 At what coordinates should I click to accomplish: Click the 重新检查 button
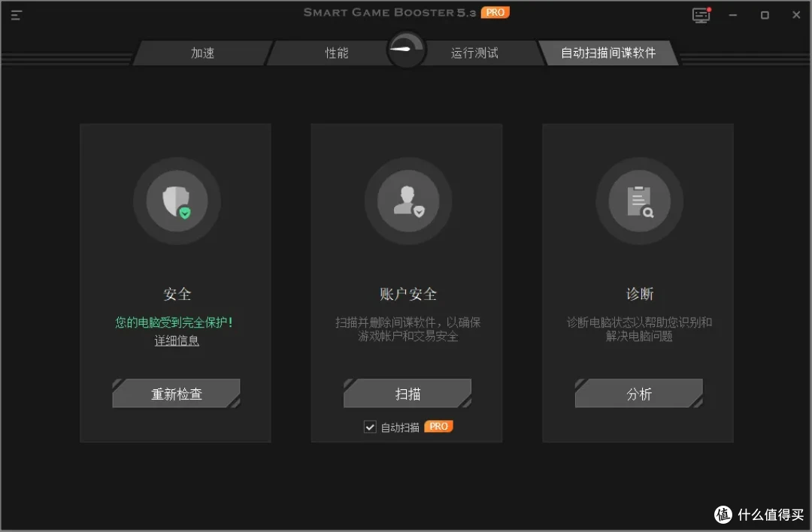176,393
